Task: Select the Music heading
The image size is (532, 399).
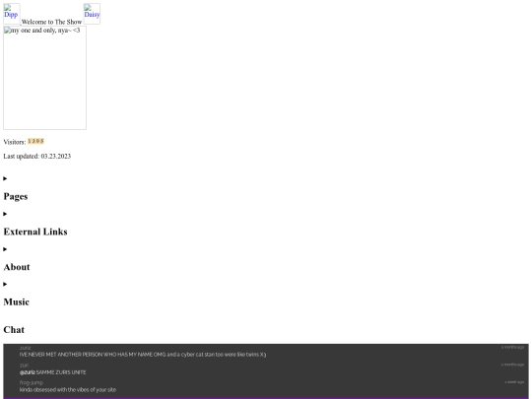Action: [17, 302]
